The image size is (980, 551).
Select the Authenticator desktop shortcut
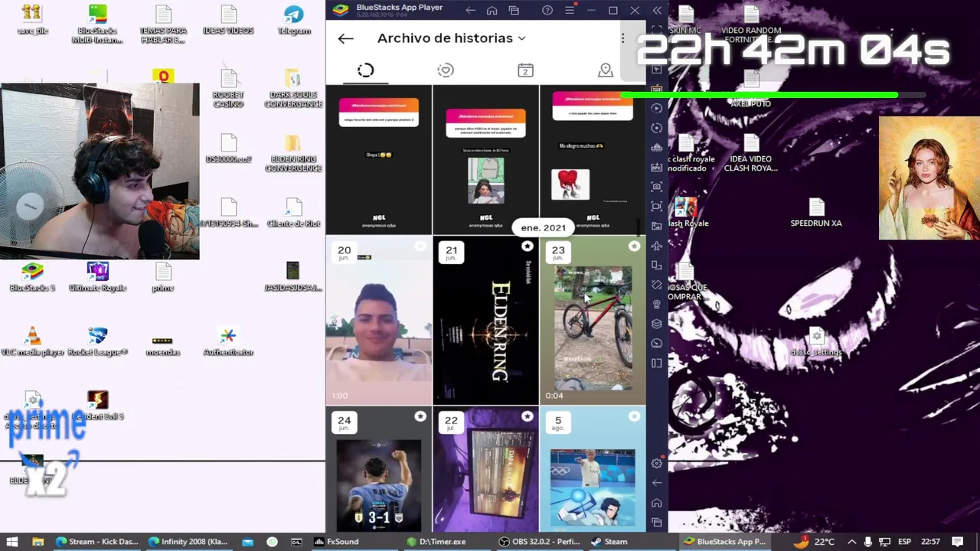(228, 341)
